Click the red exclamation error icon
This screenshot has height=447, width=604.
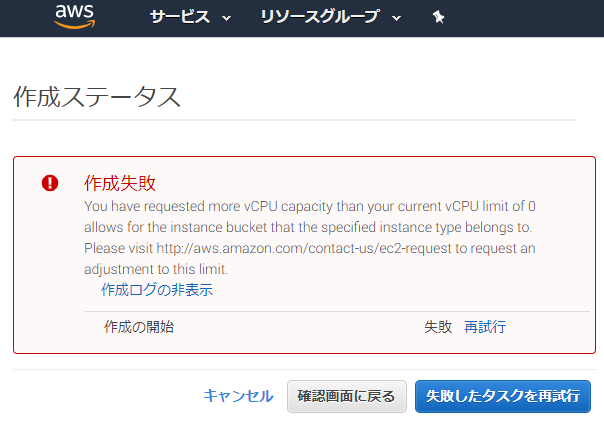(x=50, y=183)
